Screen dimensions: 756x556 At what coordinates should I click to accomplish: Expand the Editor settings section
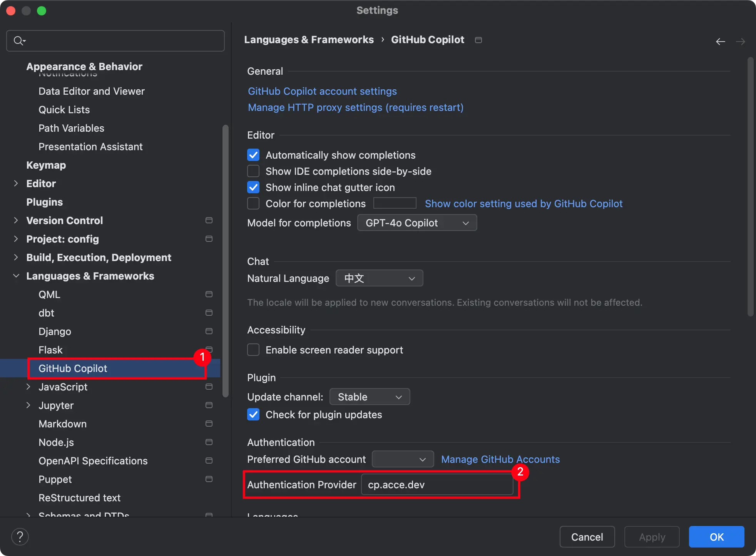[16, 183]
